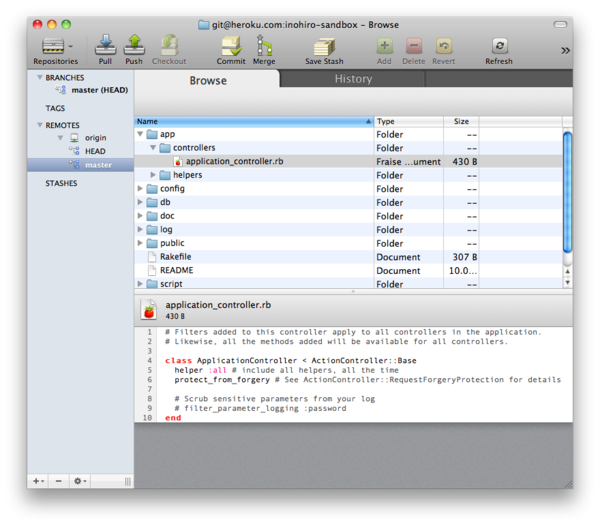Select the master (HEAD) branch
This screenshot has width=600, height=526.
[99, 90]
